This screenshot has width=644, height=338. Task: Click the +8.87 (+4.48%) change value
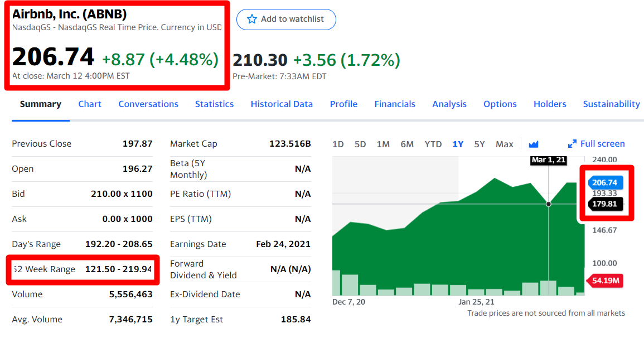160,60
